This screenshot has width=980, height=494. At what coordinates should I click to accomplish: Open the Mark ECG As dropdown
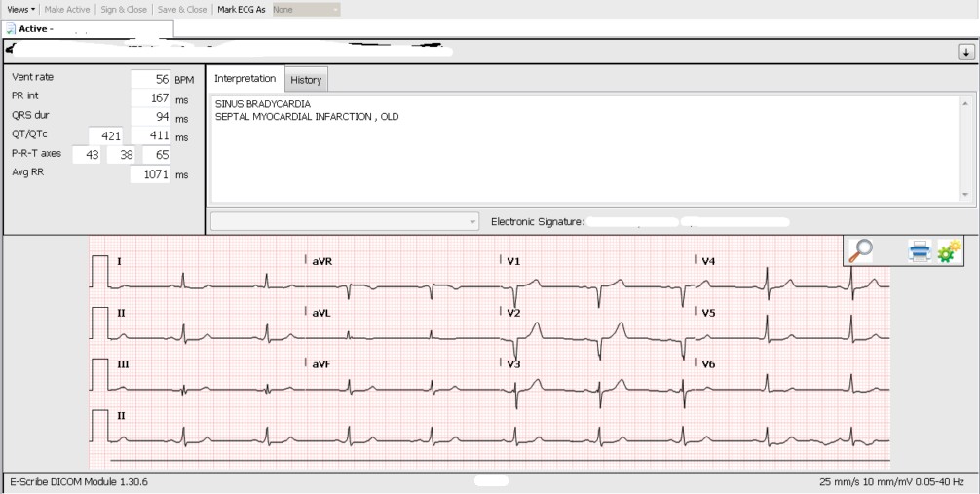coord(306,9)
